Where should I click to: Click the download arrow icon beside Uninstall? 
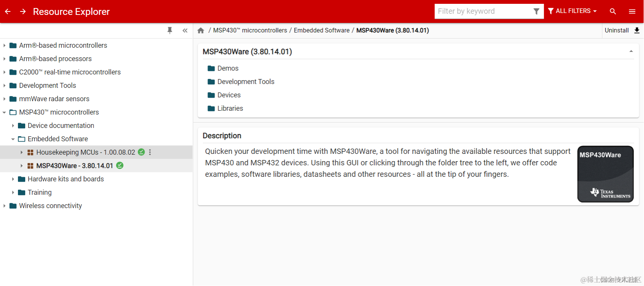click(637, 31)
